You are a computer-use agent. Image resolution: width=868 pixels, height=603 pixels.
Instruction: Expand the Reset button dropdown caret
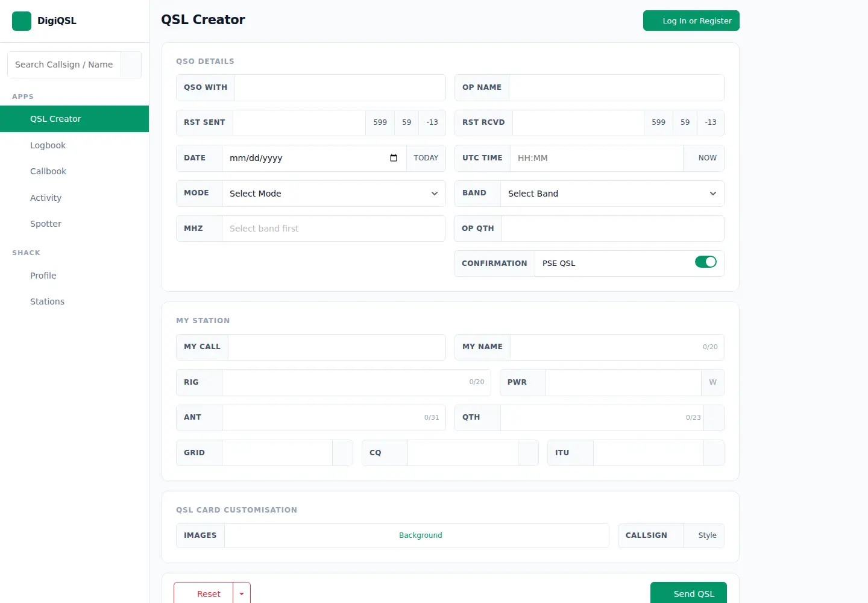click(x=242, y=594)
